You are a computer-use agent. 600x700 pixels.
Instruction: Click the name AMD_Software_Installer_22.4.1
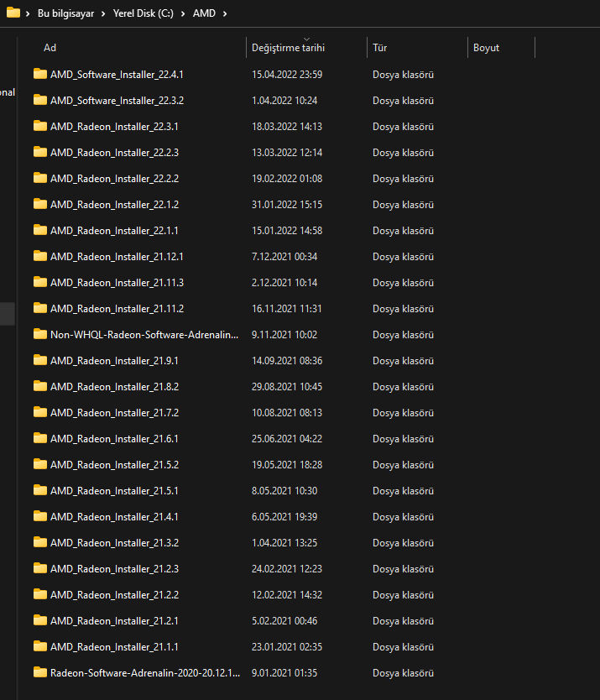coord(117,75)
